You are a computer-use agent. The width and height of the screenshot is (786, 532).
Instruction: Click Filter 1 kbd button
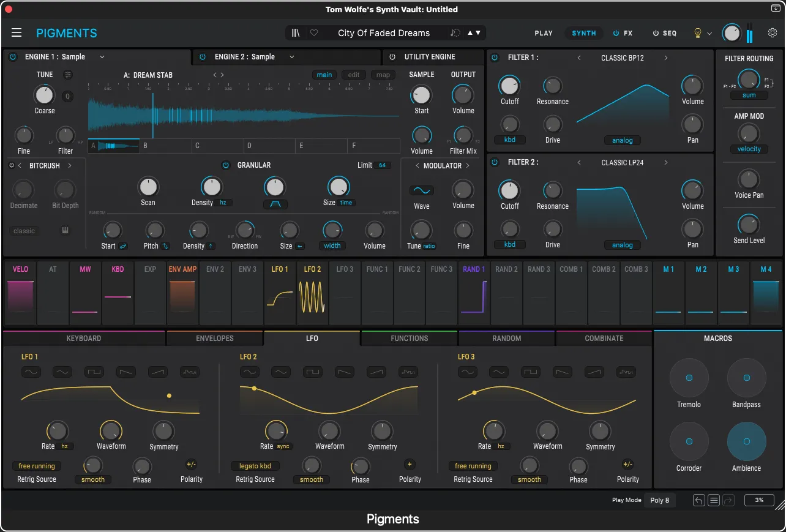pos(510,140)
